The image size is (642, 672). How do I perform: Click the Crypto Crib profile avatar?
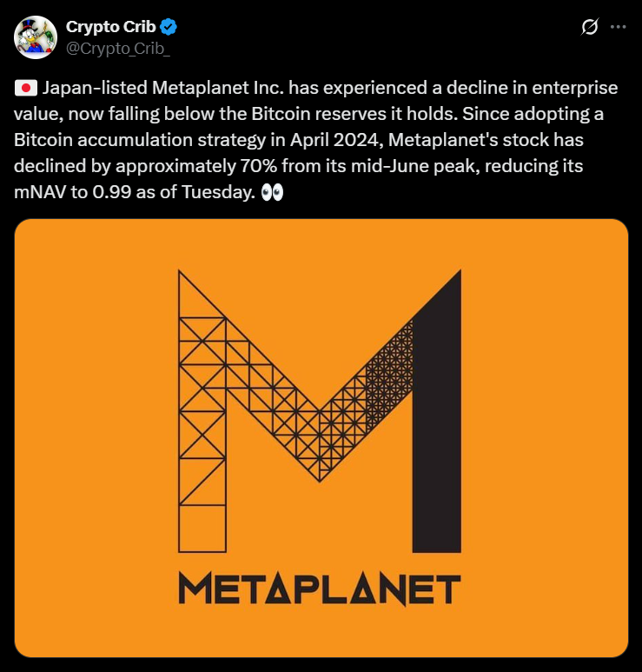point(36,36)
